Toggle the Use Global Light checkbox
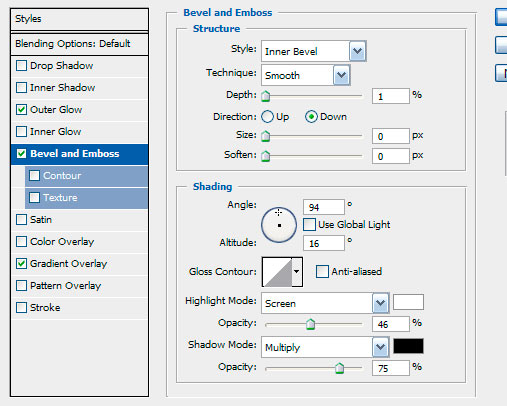Image resolution: width=507 pixels, height=406 pixels. 309,224
